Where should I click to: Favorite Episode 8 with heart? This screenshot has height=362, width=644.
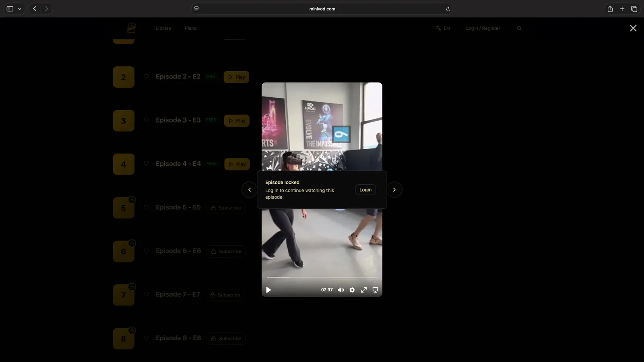147,338
